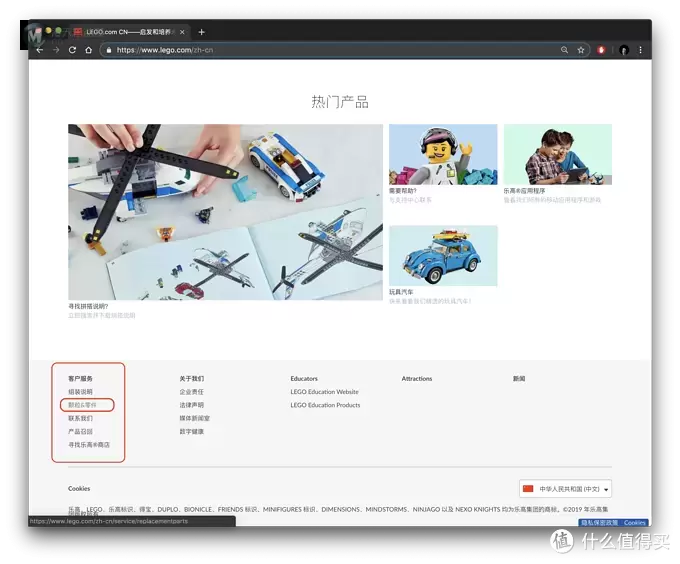This screenshot has height=564, width=680.
Task: Open a new browser tab
Action: [201, 32]
